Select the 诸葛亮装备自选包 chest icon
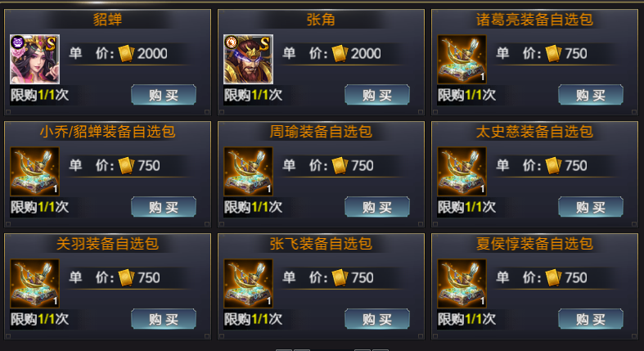Viewport: 644px width, 351px height. pos(462,59)
